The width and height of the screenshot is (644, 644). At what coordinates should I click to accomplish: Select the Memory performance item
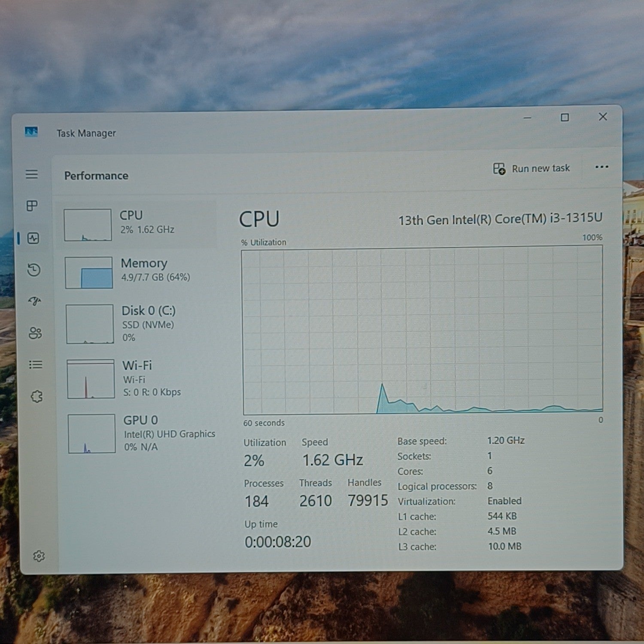click(137, 272)
